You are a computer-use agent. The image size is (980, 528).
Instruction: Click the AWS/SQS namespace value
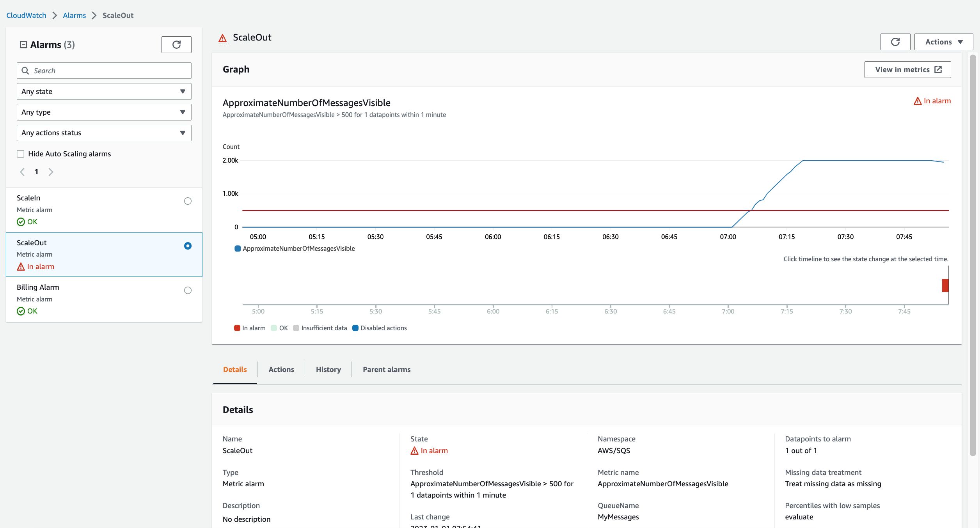(x=614, y=451)
